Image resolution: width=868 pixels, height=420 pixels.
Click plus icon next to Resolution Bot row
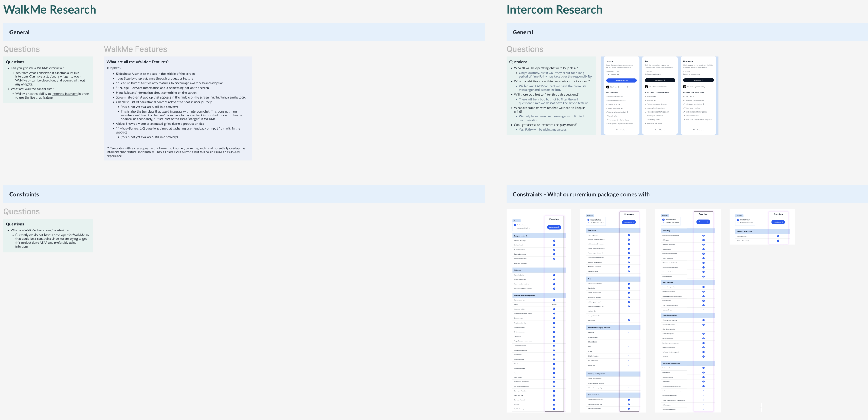[629, 311]
